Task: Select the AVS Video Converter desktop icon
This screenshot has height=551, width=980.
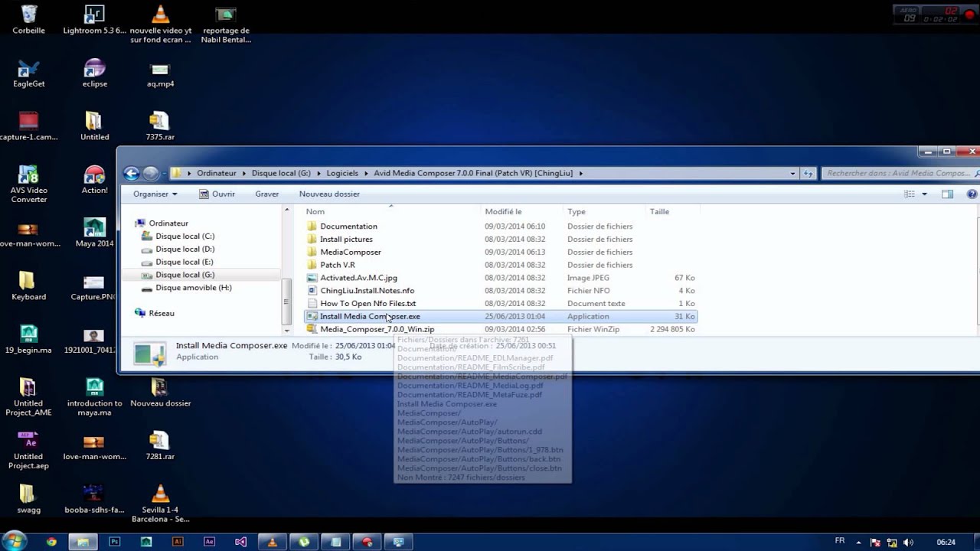Action: pyautogui.click(x=28, y=184)
